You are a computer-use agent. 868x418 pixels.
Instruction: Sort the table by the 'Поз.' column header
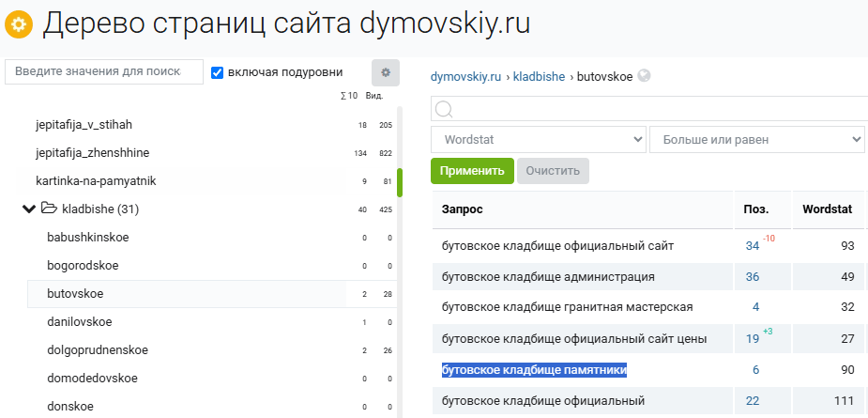756,209
